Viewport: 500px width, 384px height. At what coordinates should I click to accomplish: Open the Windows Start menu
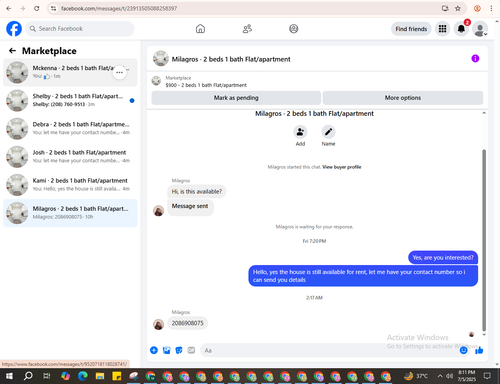pos(9,376)
